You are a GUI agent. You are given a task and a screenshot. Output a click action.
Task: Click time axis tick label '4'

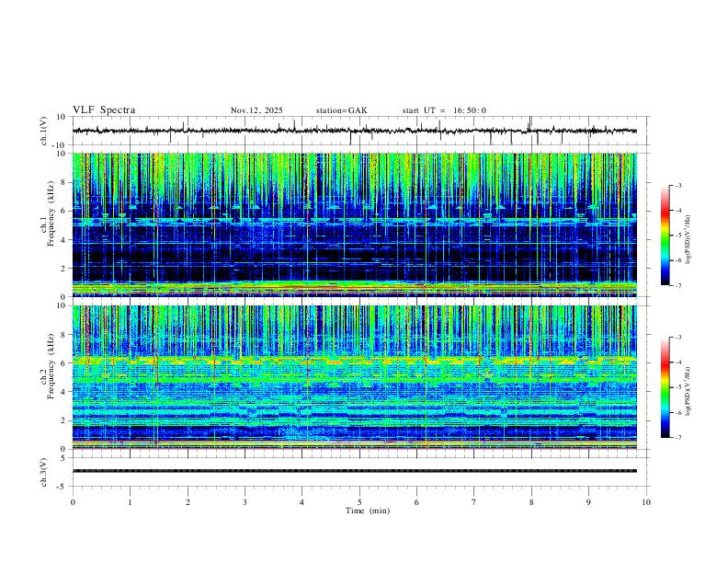301,502
